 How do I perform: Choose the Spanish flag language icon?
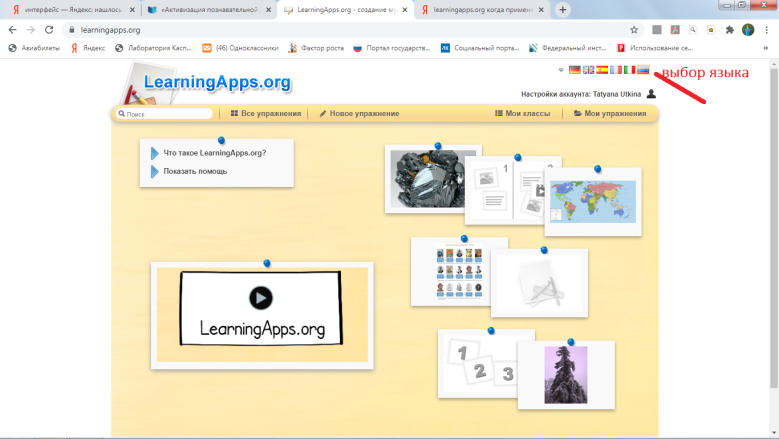pos(602,70)
